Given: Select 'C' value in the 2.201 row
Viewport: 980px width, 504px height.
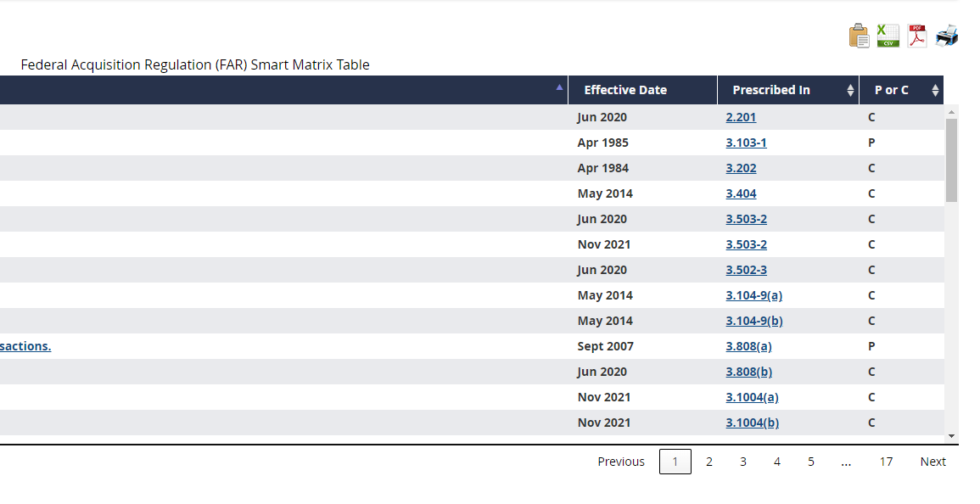Looking at the screenshot, I should click(x=871, y=117).
